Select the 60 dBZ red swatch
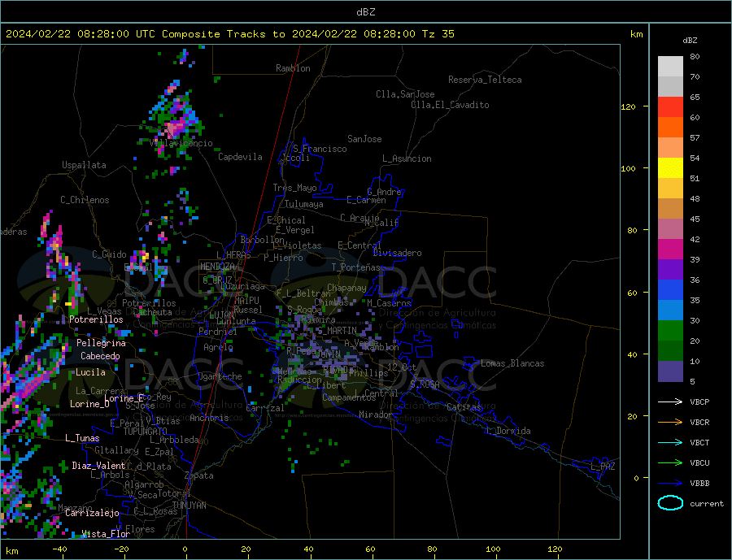This screenshot has height=560, width=732. [x=670, y=106]
